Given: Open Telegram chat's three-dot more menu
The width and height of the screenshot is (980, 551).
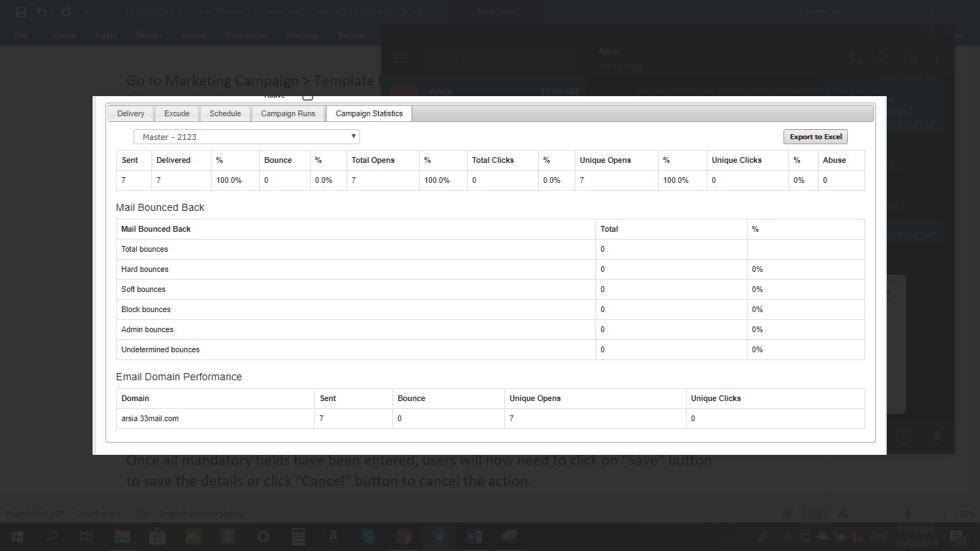Looking at the screenshot, I should pos(938,58).
